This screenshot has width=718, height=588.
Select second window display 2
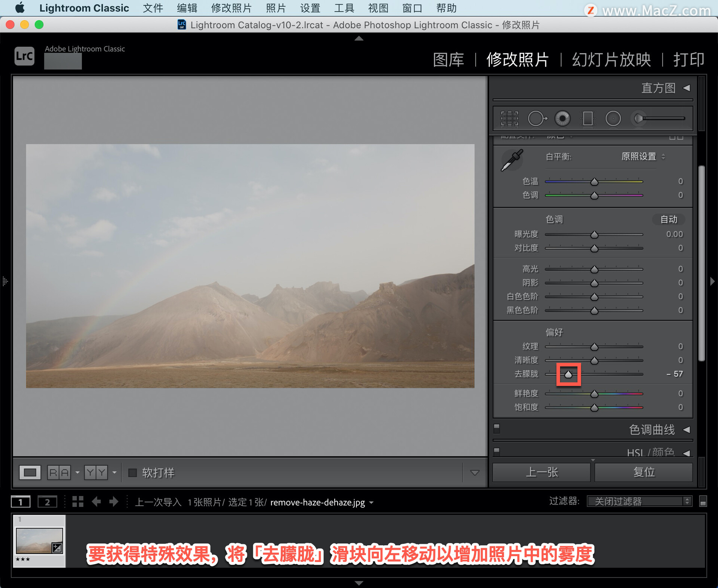[x=47, y=502]
